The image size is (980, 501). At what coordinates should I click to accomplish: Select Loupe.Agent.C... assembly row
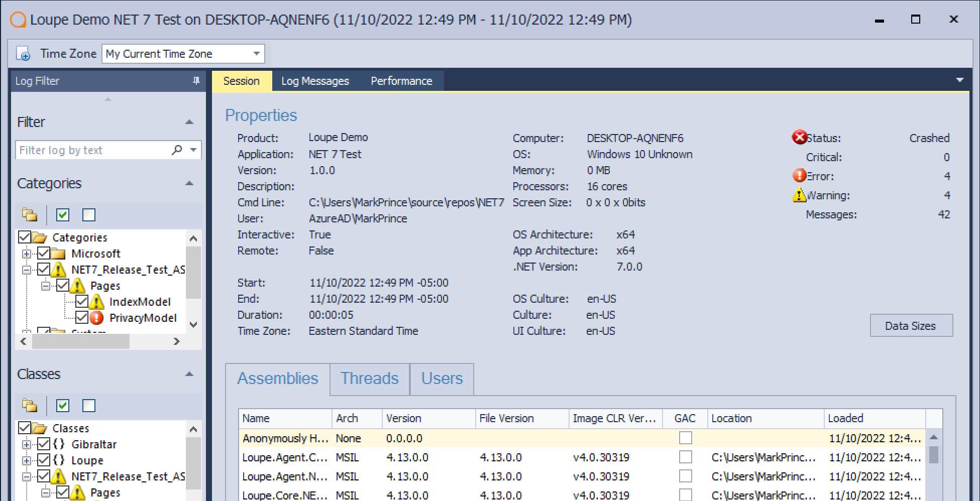point(581,457)
